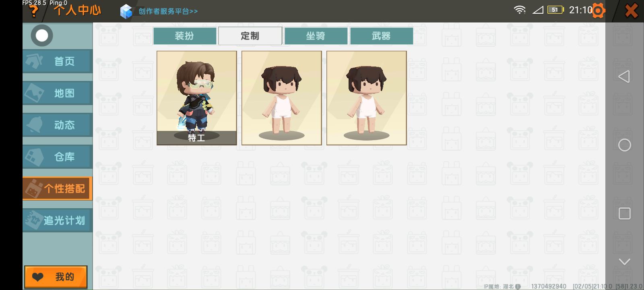Open the 创作者服务平台>> link
Viewport: 644px width, 290px height.
click(168, 11)
